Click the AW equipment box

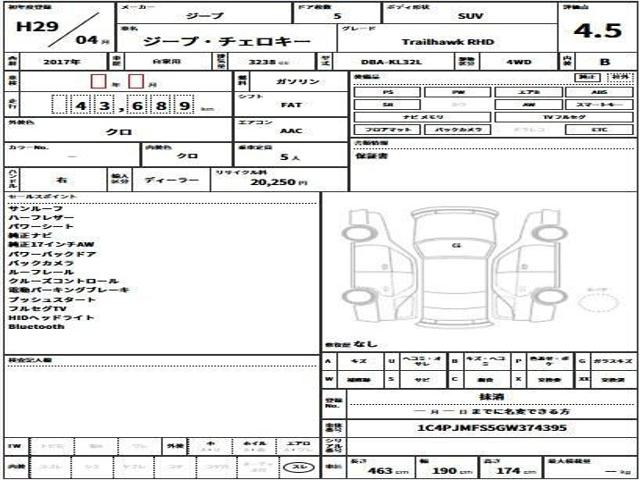[x=529, y=105]
